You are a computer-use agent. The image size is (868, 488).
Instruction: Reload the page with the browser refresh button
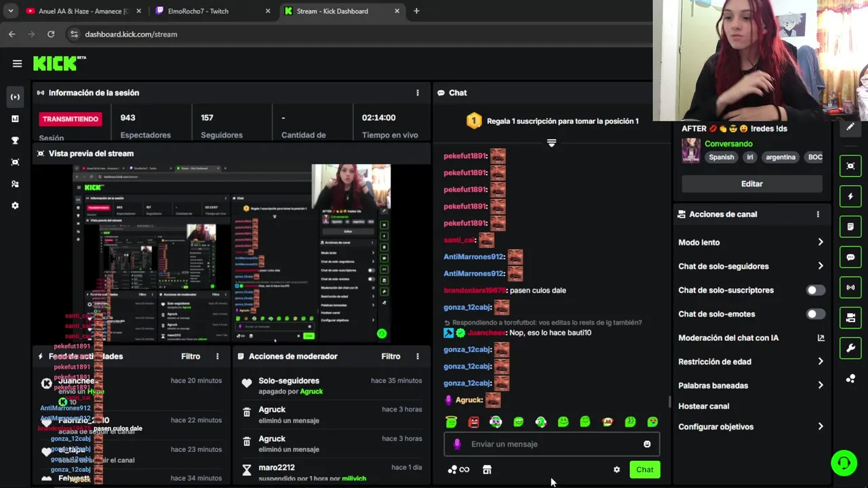(x=51, y=34)
